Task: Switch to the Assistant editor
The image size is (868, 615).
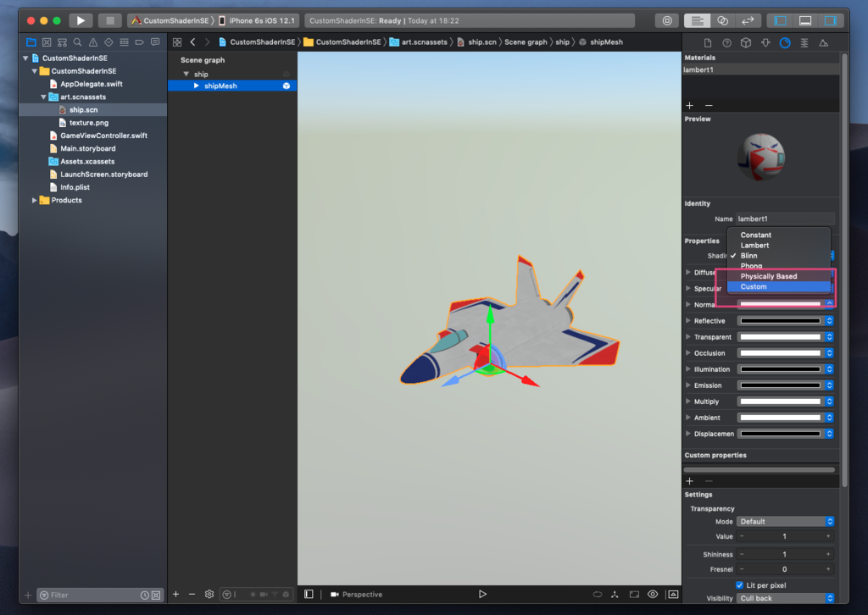Action: pyautogui.click(x=722, y=20)
